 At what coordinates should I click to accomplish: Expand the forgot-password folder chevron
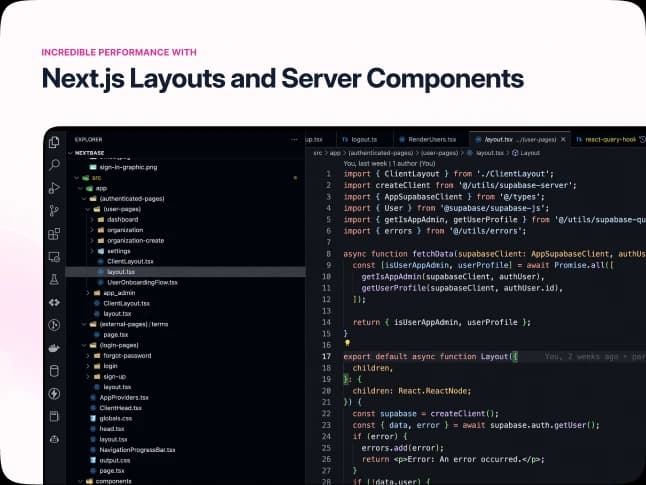pyautogui.click(x=88, y=356)
